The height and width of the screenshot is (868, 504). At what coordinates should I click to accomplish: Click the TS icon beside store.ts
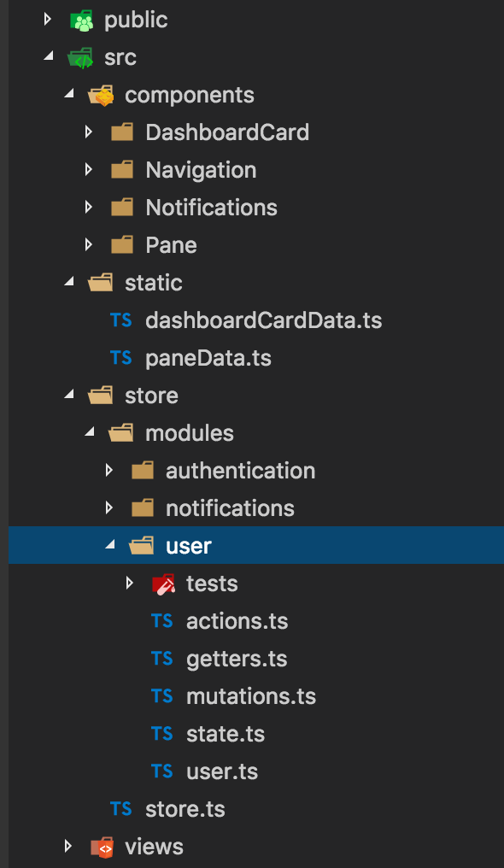click(x=120, y=809)
